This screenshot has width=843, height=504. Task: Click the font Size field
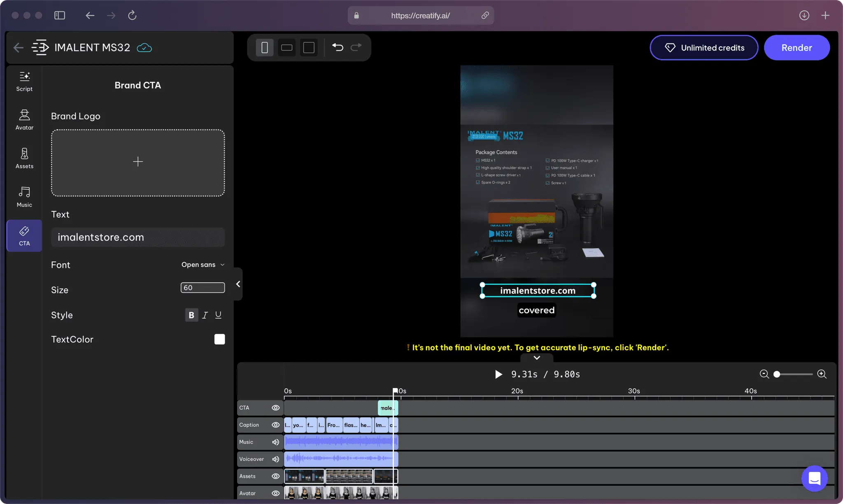[203, 288]
